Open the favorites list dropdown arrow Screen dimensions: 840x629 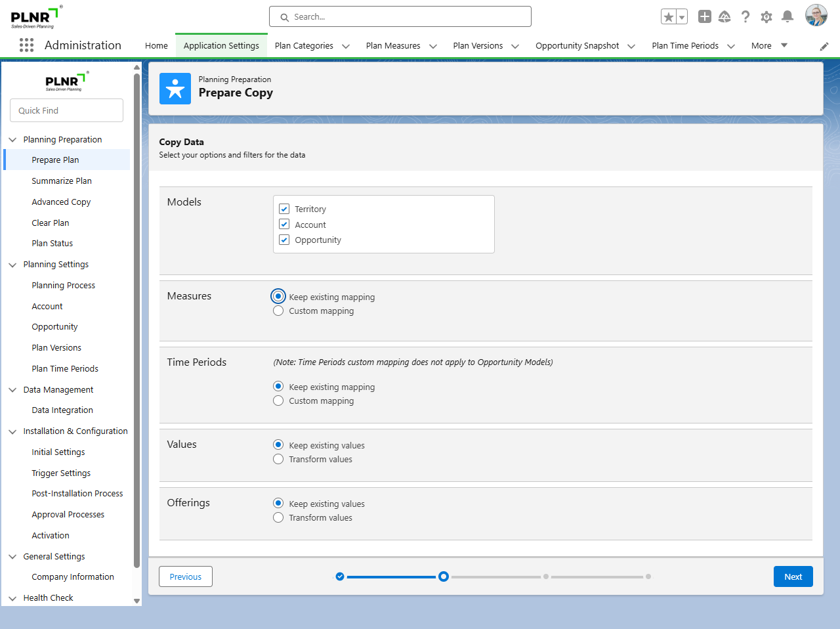(x=682, y=17)
